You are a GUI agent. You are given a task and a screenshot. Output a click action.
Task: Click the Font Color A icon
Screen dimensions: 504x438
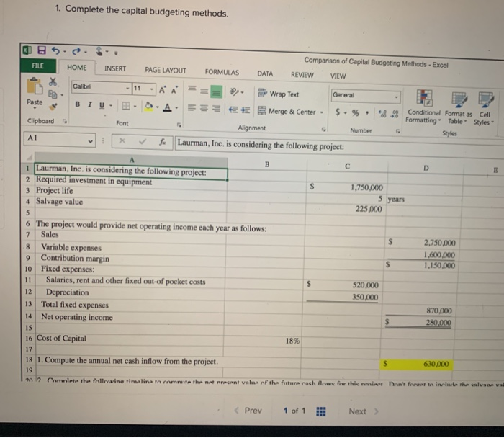167,107
